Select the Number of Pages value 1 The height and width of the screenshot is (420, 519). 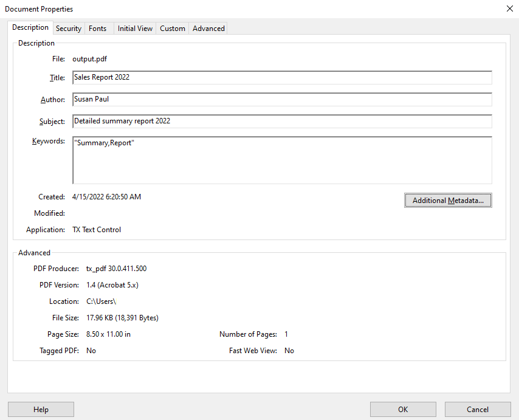[x=286, y=334]
